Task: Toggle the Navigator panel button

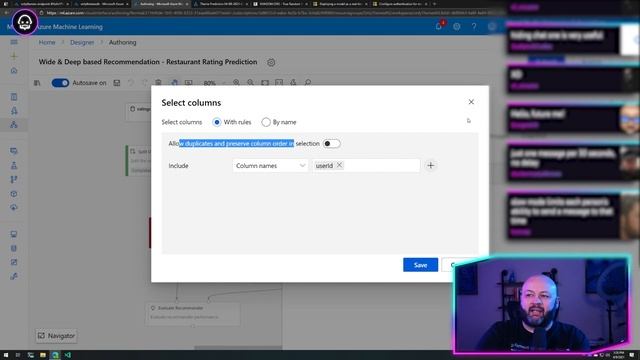Action: click(56, 336)
